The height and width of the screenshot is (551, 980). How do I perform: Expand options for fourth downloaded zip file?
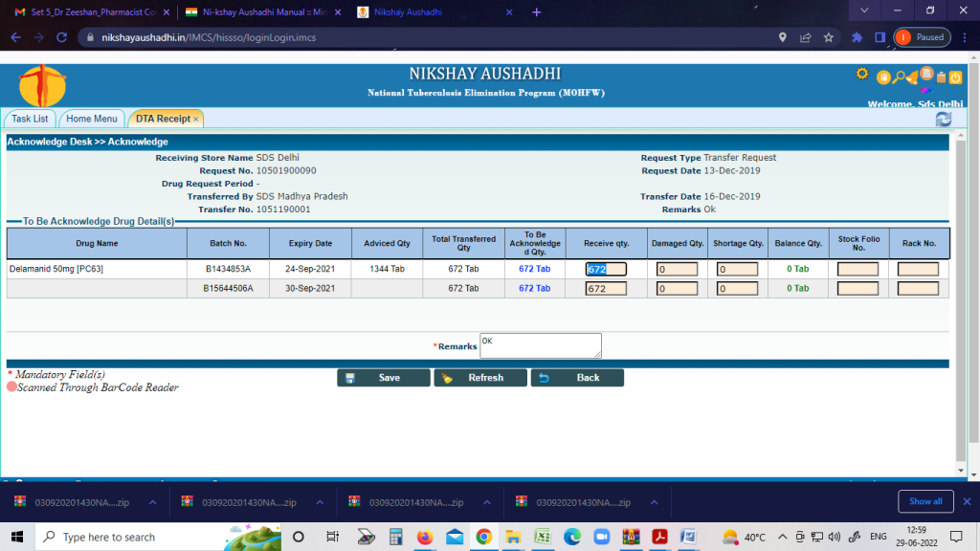[654, 502]
